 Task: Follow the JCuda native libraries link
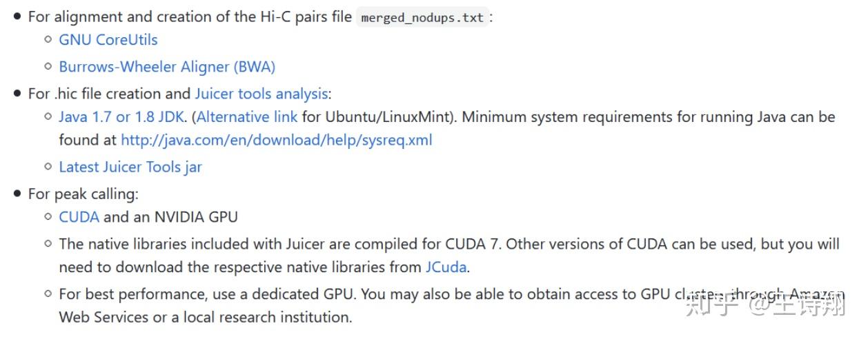[446, 267]
